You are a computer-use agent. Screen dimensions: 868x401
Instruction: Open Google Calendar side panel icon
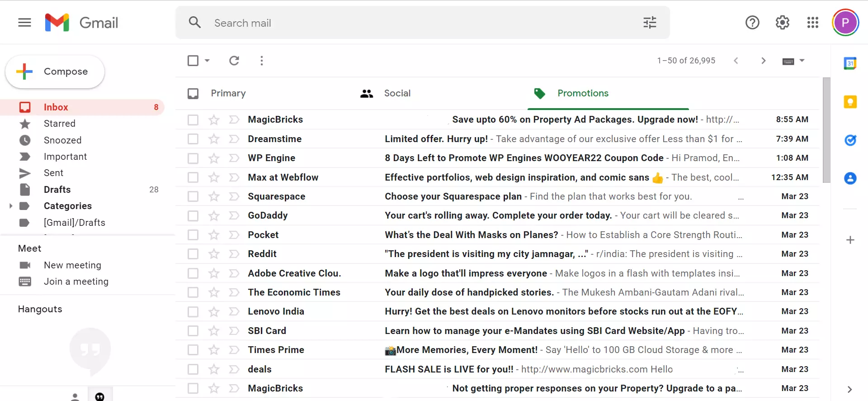coord(850,63)
